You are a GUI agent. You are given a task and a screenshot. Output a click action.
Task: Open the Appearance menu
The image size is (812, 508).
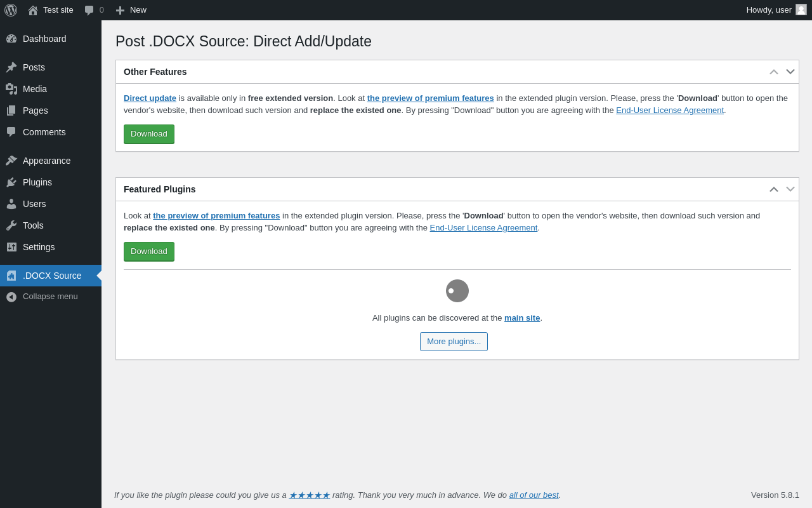point(51,161)
